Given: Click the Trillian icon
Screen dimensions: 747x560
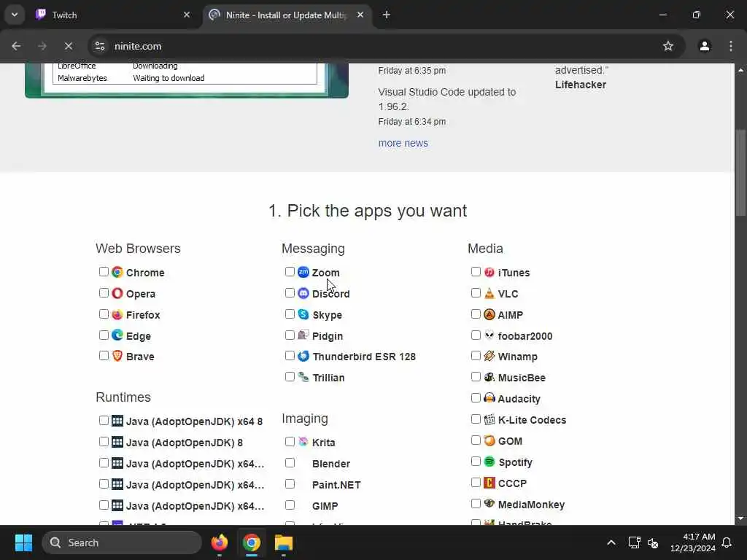Looking at the screenshot, I should [303, 377].
